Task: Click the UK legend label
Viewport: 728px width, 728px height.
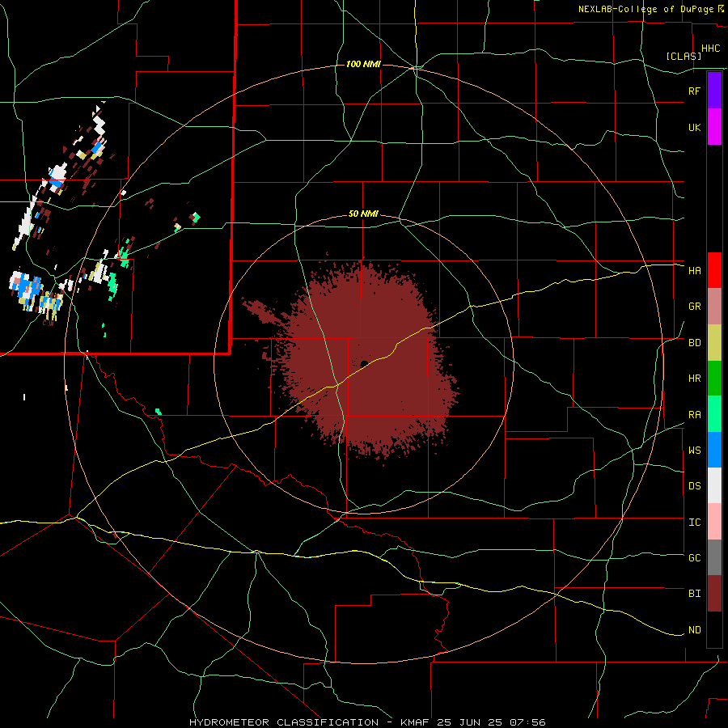Action: click(694, 127)
